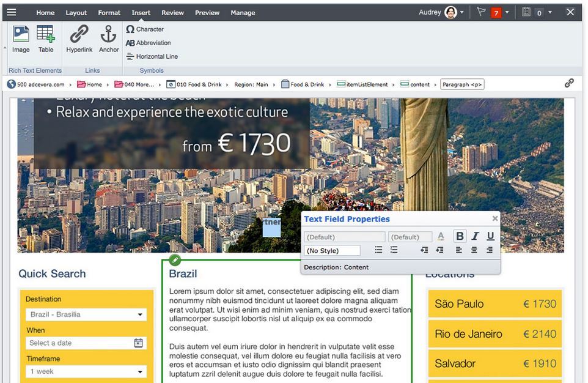This screenshot has height=383, width=588.
Task: Click the Food & Drink component breadcrumb
Action: point(303,84)
